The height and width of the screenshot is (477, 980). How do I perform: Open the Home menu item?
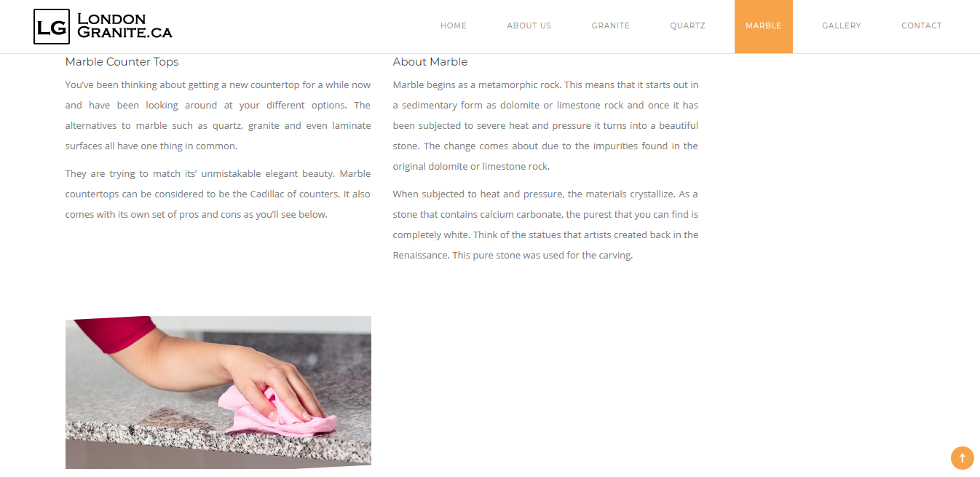point(454,25)
